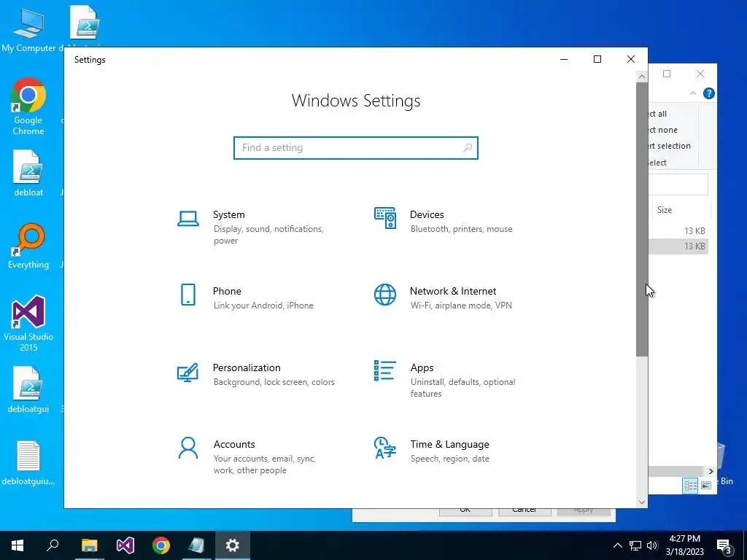The width and height of the screenshot is (747, 560).
Task: Select the debloatgui script on desktop
Action: [28, 389]
